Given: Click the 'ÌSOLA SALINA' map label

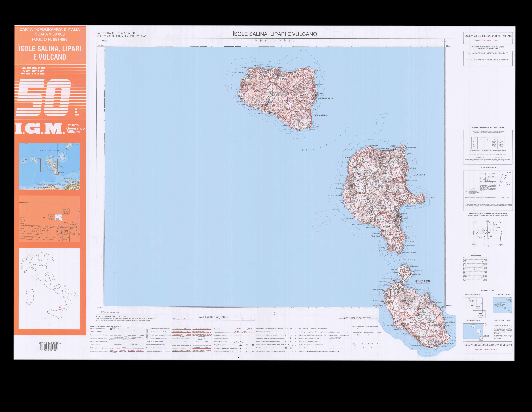Looking at the screenshot, I should [321, 115].
